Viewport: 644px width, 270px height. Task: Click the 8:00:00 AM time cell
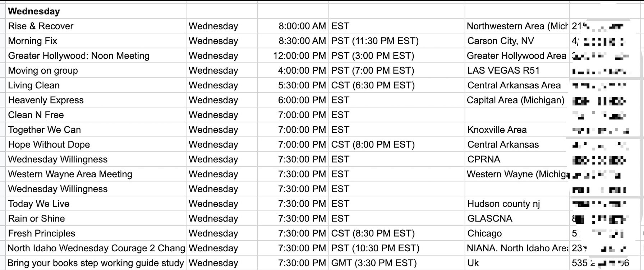(293, 26)
